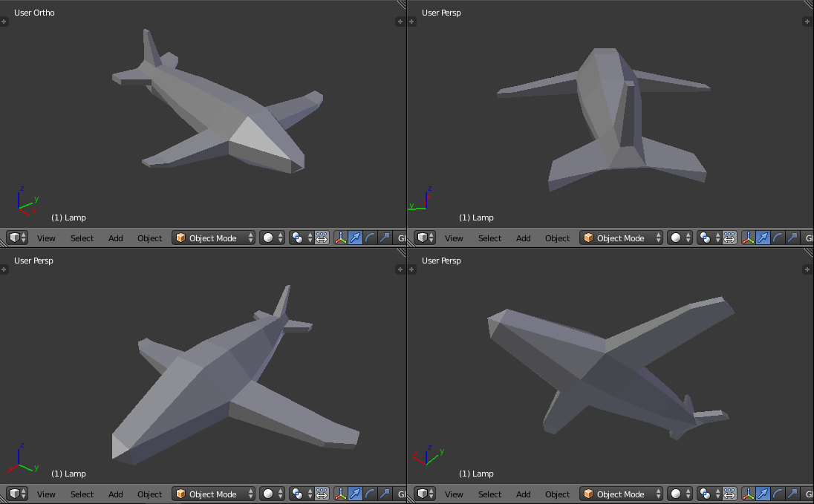Open View menu in bottom-right viewport header
814x504 pixels.
tap(453, 494)
